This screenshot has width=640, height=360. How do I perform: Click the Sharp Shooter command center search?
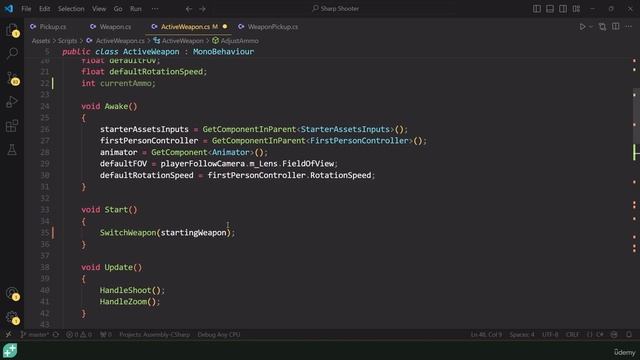coord(336,9)
